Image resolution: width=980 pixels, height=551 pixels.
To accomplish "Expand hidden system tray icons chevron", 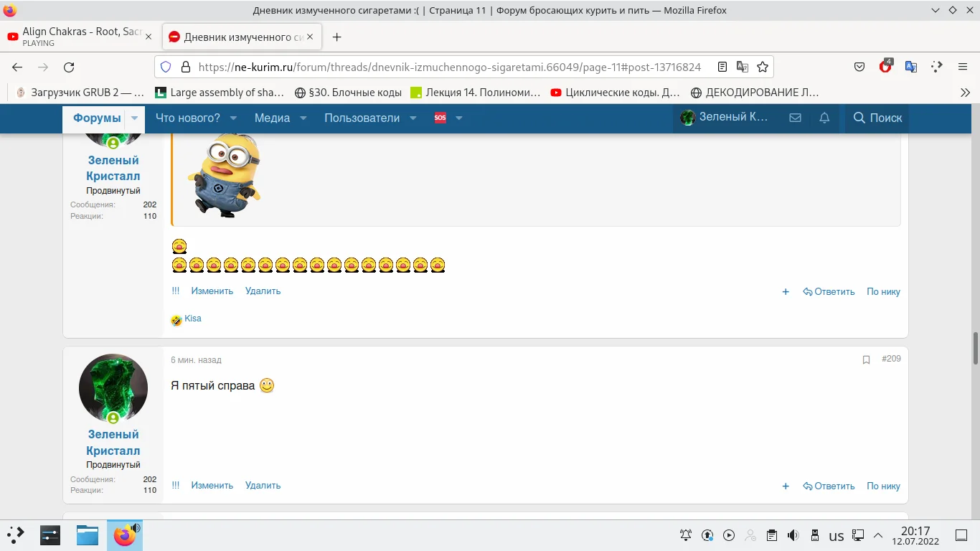I will pos(878,534).
